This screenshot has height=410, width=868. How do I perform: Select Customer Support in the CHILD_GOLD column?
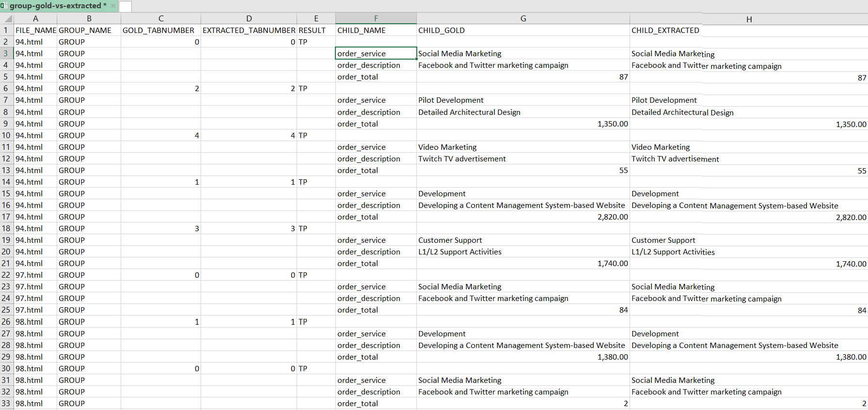[523, 240]
